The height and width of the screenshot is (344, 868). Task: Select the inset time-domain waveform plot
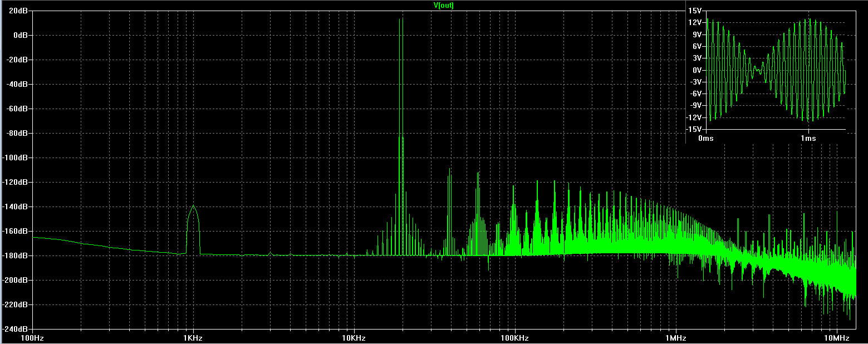pyautogui.click(x=776, y=70)
